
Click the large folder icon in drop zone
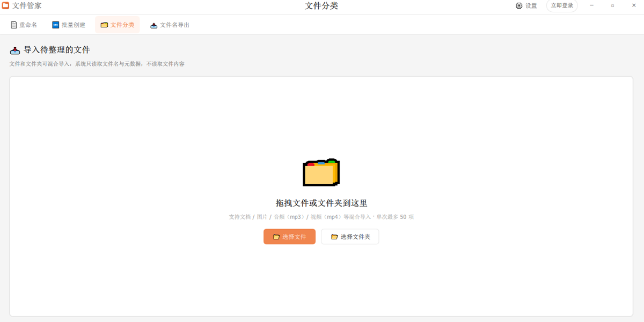[x=321, y=173]
